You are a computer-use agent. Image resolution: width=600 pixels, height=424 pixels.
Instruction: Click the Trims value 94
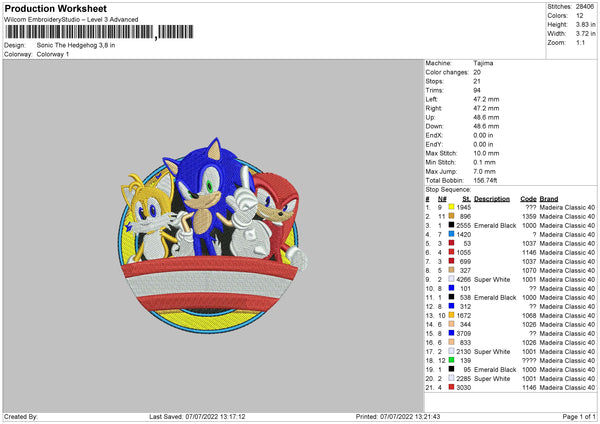[x=477, y=90]
